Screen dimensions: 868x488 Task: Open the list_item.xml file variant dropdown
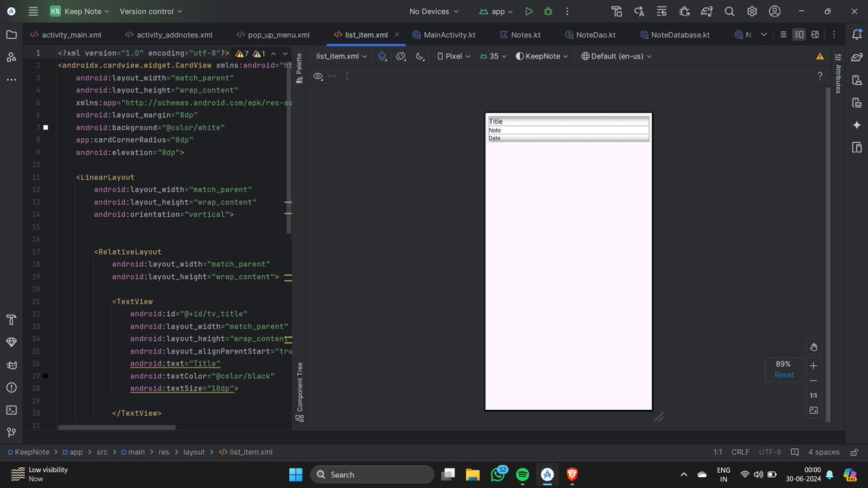[x=341, y=56]
